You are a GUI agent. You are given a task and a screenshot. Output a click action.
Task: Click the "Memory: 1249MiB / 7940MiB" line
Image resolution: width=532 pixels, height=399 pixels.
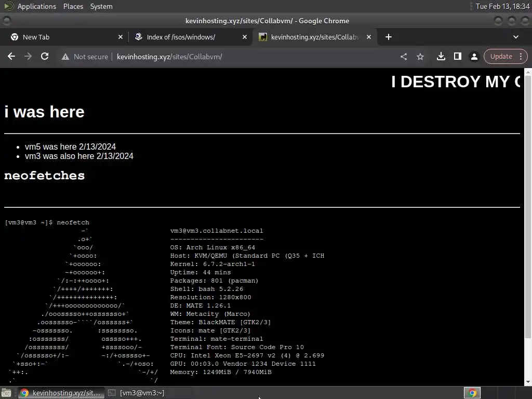pos(220,372)
